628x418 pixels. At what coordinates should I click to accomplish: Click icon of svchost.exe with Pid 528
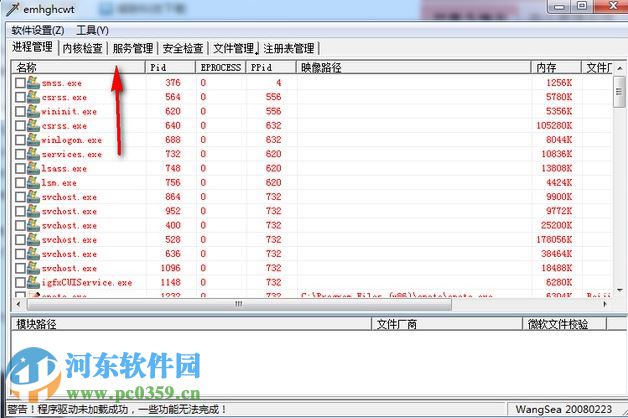33,239
